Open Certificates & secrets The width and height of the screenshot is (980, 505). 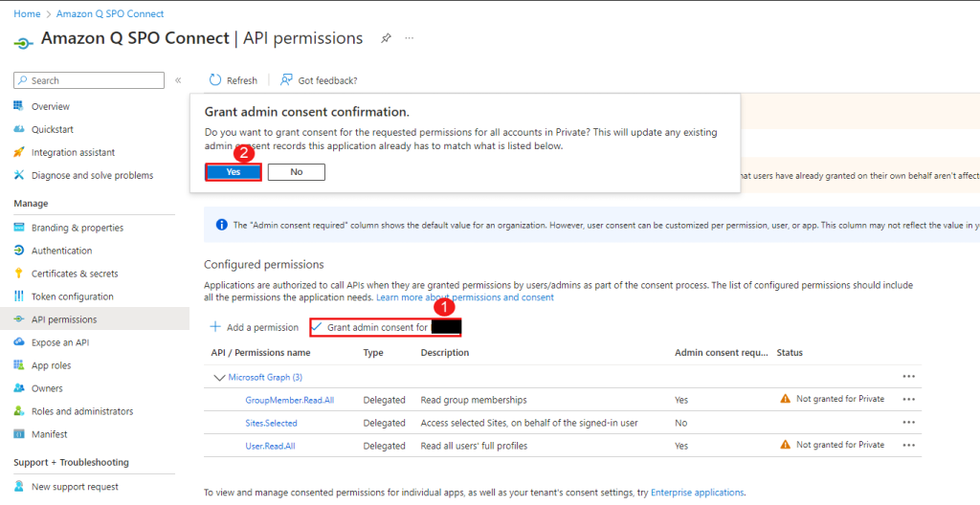(75, 274)
